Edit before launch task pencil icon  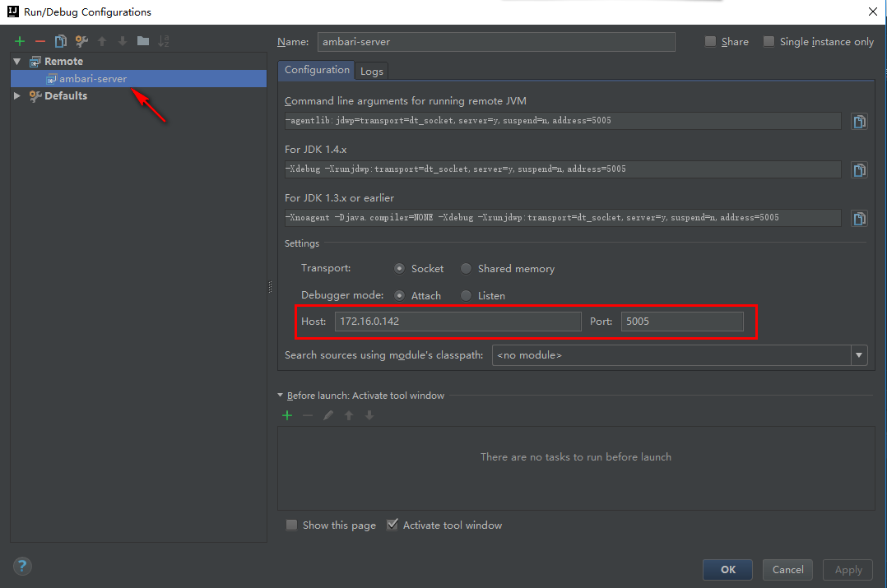point(328,415)
